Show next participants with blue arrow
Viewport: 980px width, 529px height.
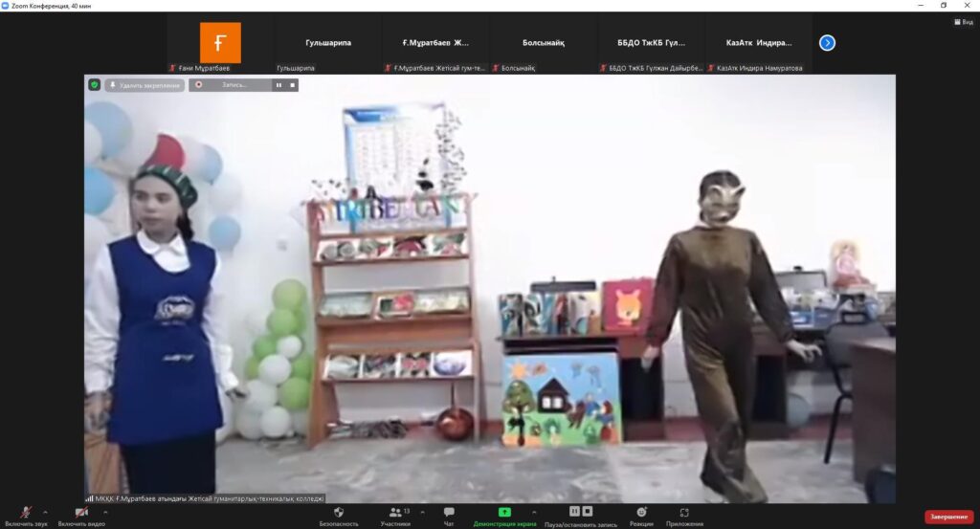tap(827, 42)
